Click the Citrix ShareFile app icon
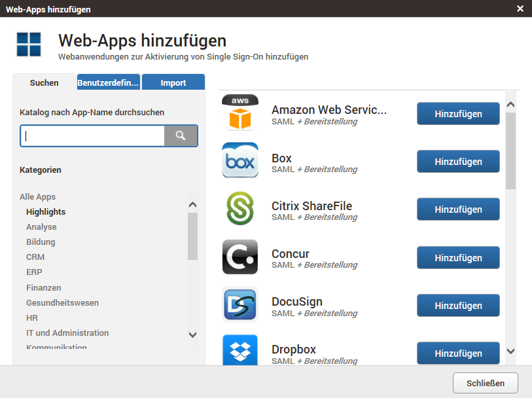Screen dimensions: 532x398 point(240,208)
